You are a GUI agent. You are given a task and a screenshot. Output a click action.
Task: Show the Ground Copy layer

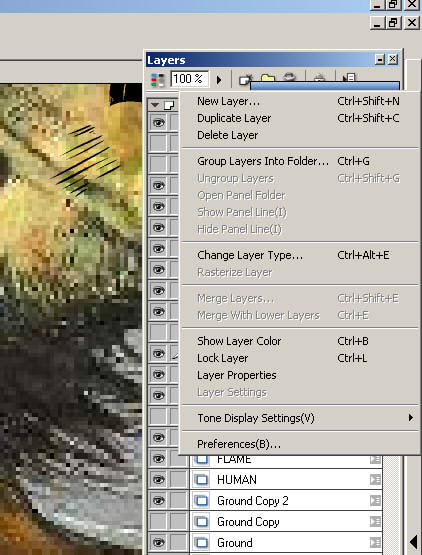click(x=158, y=522)
